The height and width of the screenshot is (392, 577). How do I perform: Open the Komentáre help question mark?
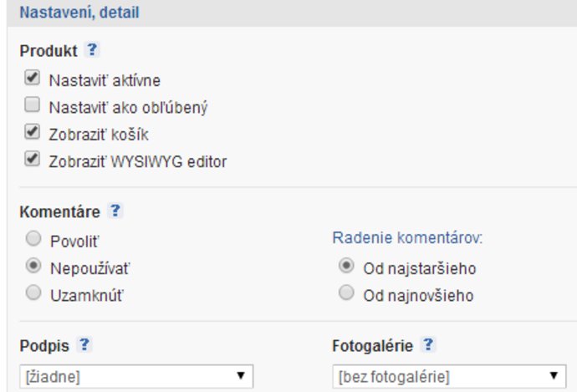[x=115, y=211]
